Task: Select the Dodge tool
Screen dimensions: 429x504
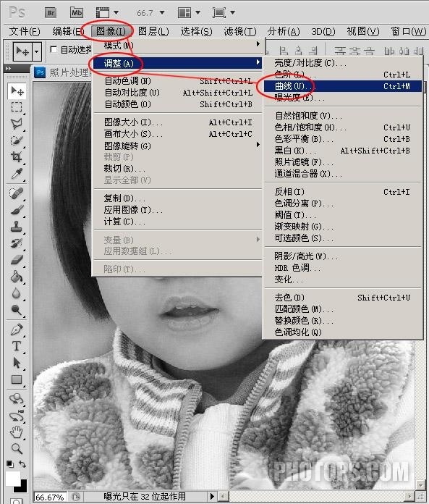Action: (x=17, y=310)
